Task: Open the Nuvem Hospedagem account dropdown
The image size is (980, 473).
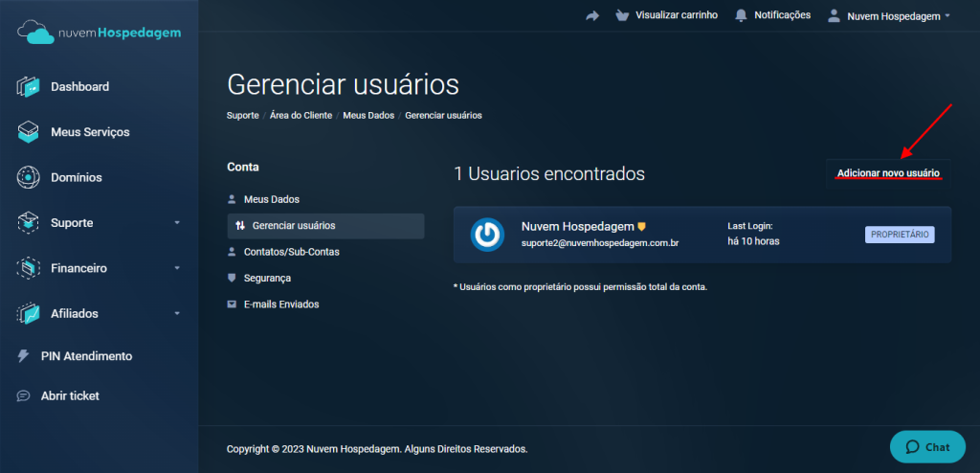Action: tap(889, 15)
